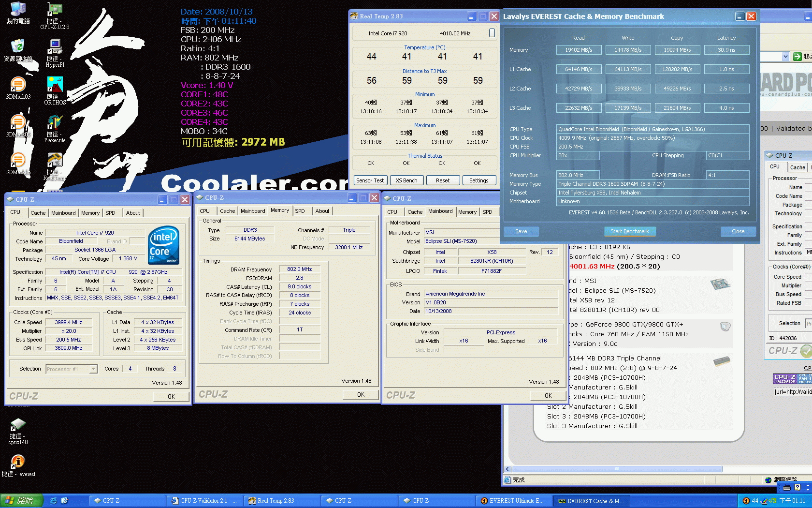Click the Start (開始) button
This screenshot has width=812, height=508.
tap(22, 501)
